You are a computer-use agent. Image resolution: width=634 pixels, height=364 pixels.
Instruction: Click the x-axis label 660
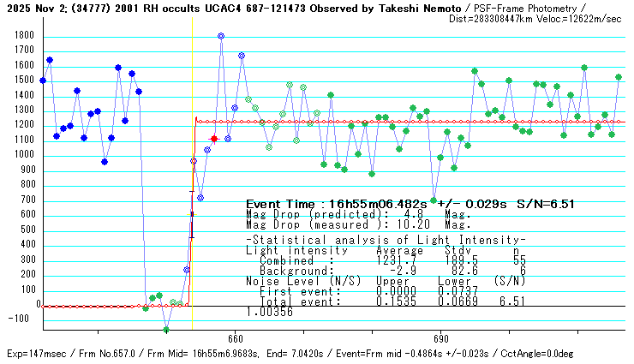point(235,340)
